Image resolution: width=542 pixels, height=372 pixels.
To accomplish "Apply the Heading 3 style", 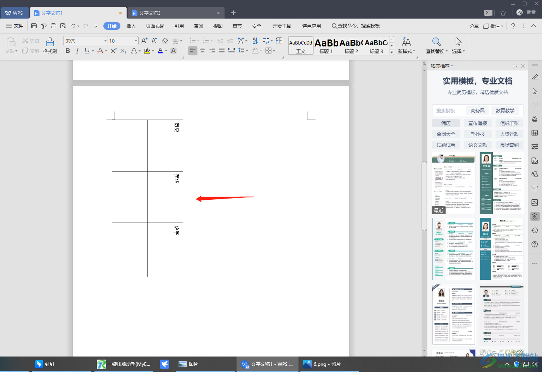I will pos(376,45).
